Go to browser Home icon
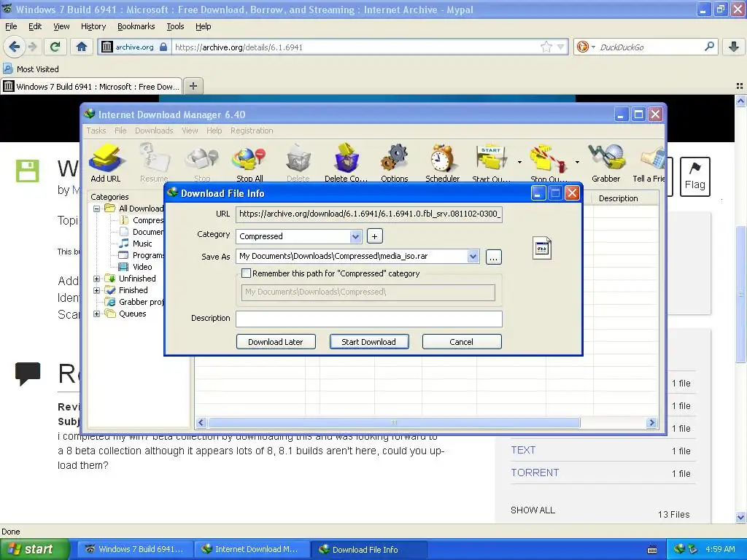 (82, 47)
